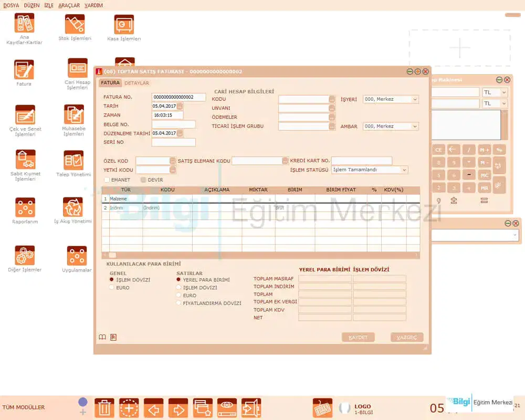This screenshot has height=420, width=525.
Task: Click the BELGE NO. input field
Action: [x=173, y=124]
